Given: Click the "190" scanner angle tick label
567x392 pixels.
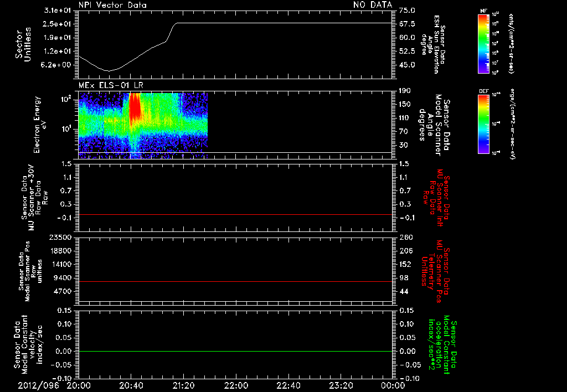Looking at the screenshot, I should 405,91.
